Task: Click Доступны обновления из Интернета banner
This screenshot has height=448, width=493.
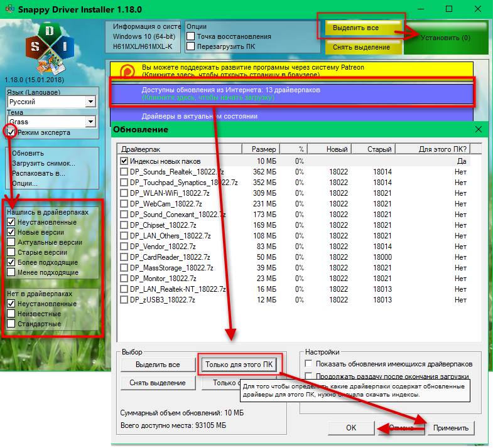Action: [292, 93]
